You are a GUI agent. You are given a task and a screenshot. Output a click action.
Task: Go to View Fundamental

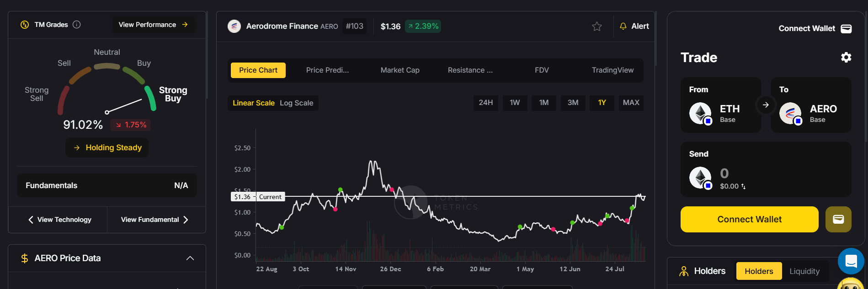(154, 220)
